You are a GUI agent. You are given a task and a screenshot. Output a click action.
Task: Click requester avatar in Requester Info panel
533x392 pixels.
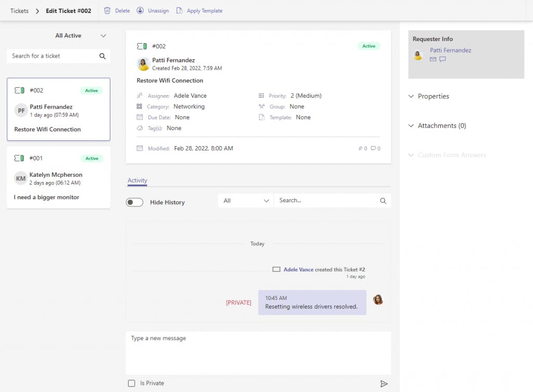(418, 55)
